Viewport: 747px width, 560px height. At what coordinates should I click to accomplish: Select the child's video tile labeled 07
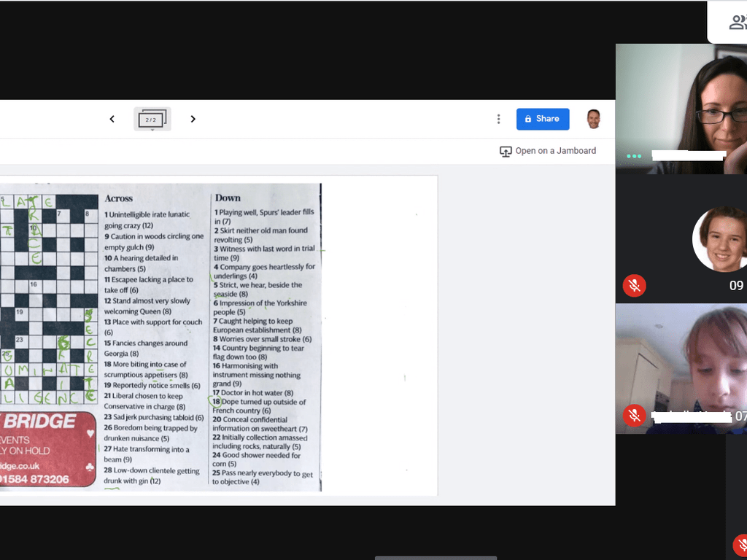tap(681, 368)
